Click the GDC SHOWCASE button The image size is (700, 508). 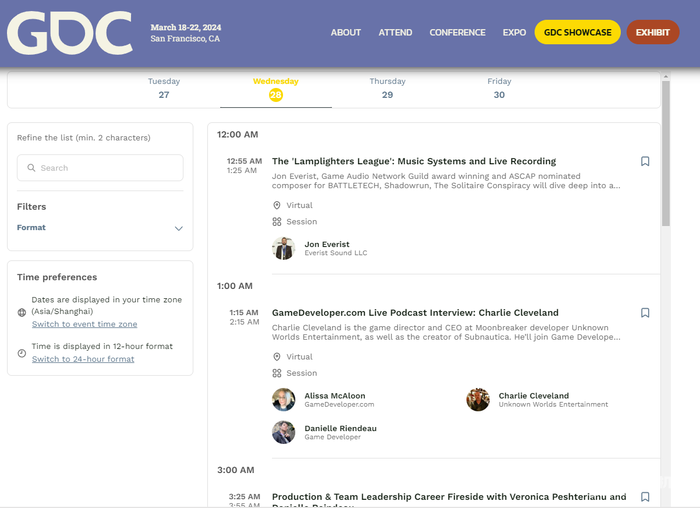click(x=577, y=32)
